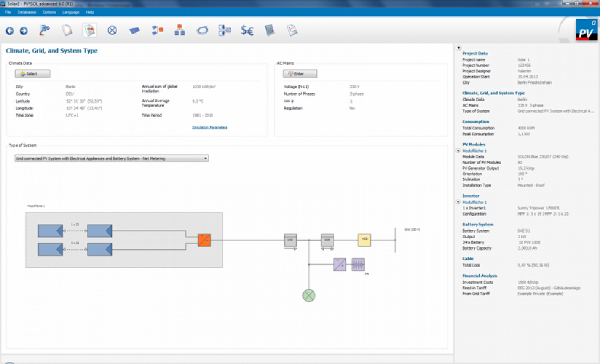Open Consumption via the crossed-circle icon
Screen dimensions: 600x364
click(x=112, y=30)
